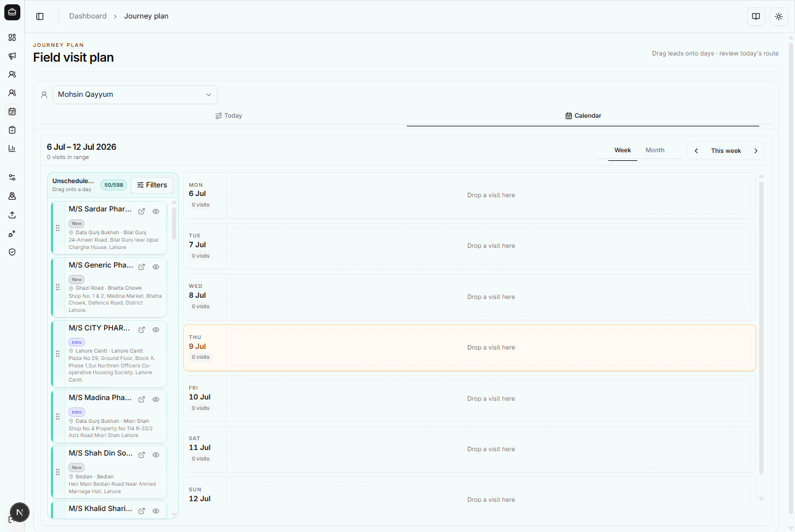Open the upload sidebar icon
The width and height of the screenshot is (795, 532).
[x=12, y=215]
